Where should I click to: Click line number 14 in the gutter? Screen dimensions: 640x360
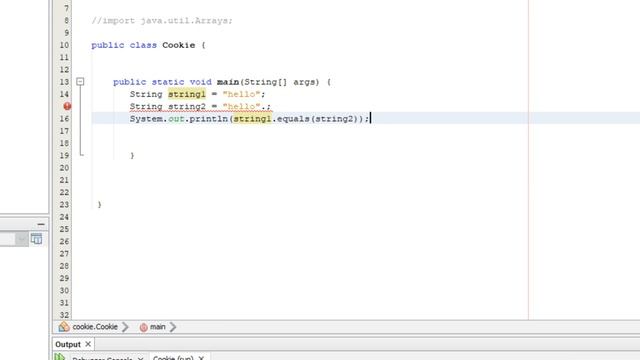coord(64,94)
